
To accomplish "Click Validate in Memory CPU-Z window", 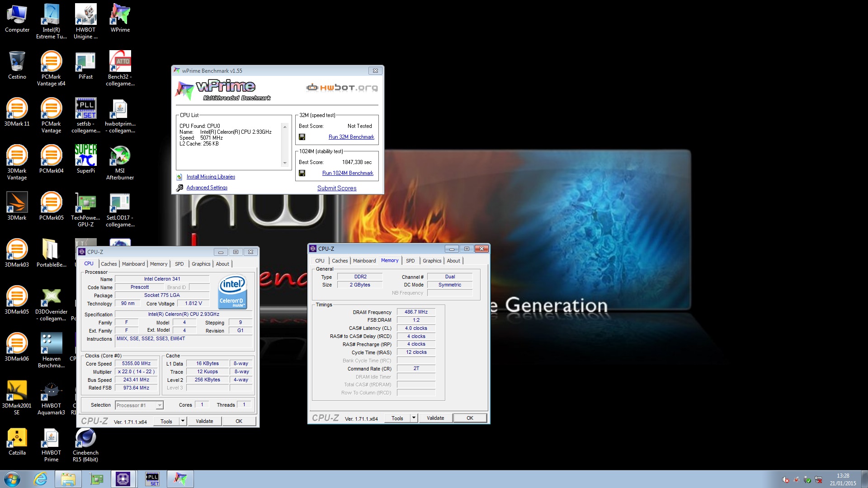I will 435,418.
